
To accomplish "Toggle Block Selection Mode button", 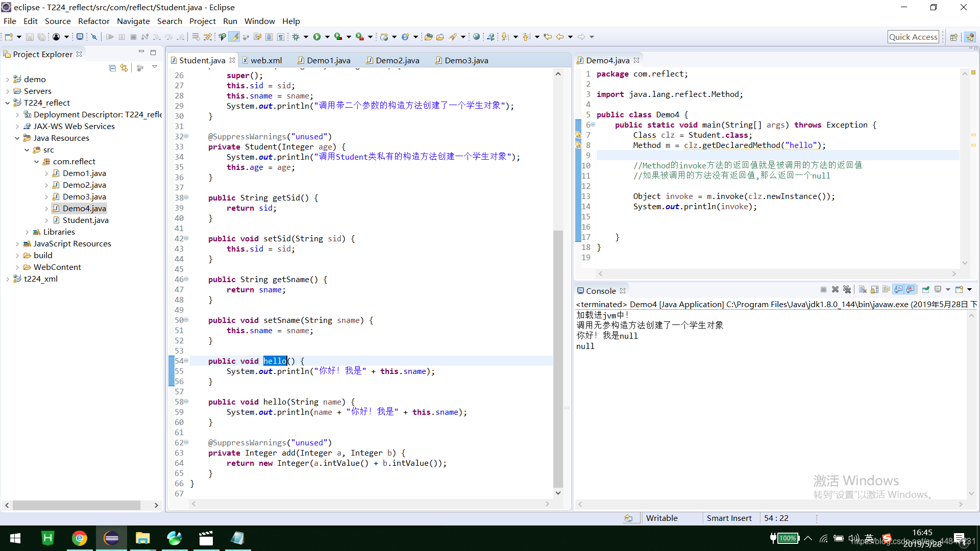I will tap(269, 37).
